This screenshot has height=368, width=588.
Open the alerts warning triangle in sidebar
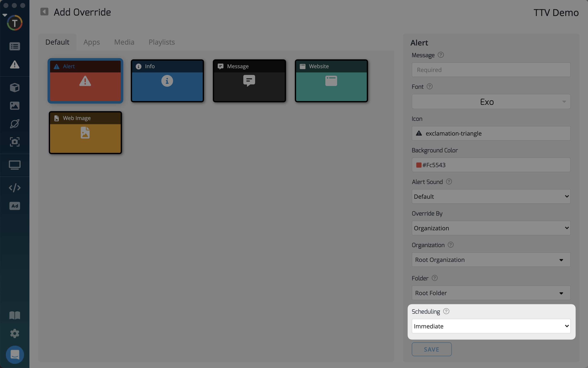(15, 65)
